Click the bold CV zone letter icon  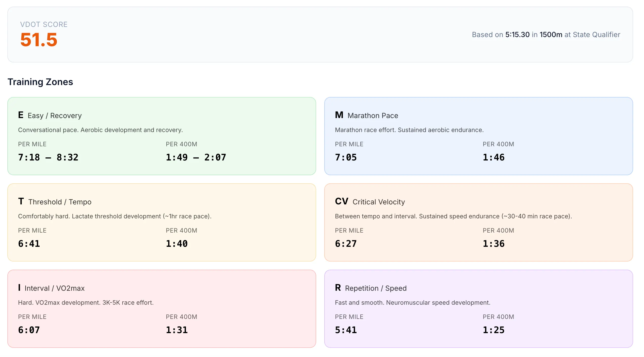[x=341, y=201]
